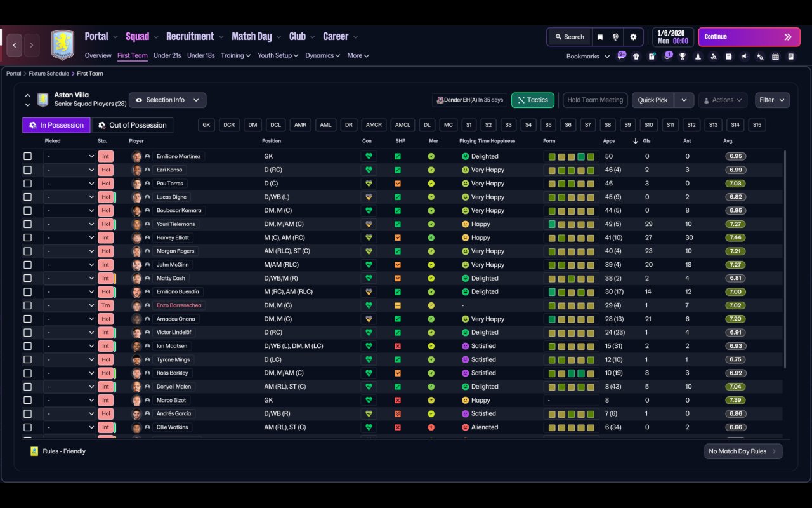Click Marco Bizot's red sharpness icon

coord(398,400)
